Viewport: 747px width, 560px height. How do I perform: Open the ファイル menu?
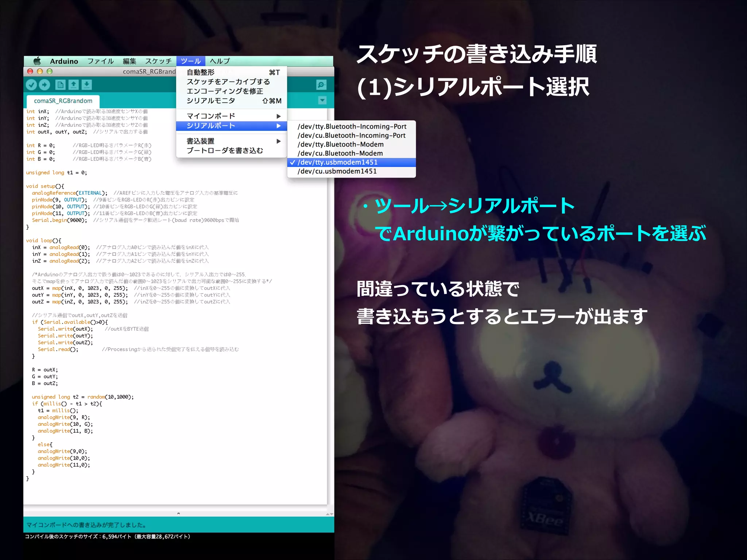[x=101, y=61]
